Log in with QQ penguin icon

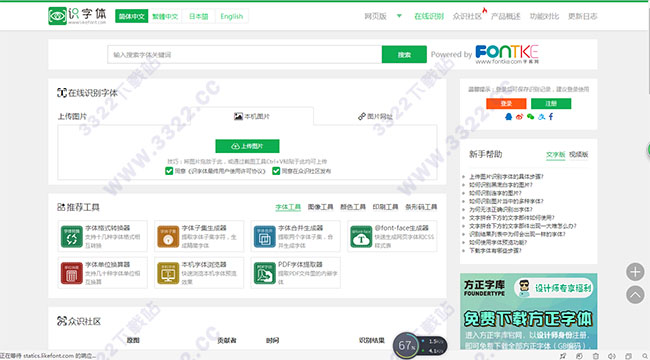point(509,117)
